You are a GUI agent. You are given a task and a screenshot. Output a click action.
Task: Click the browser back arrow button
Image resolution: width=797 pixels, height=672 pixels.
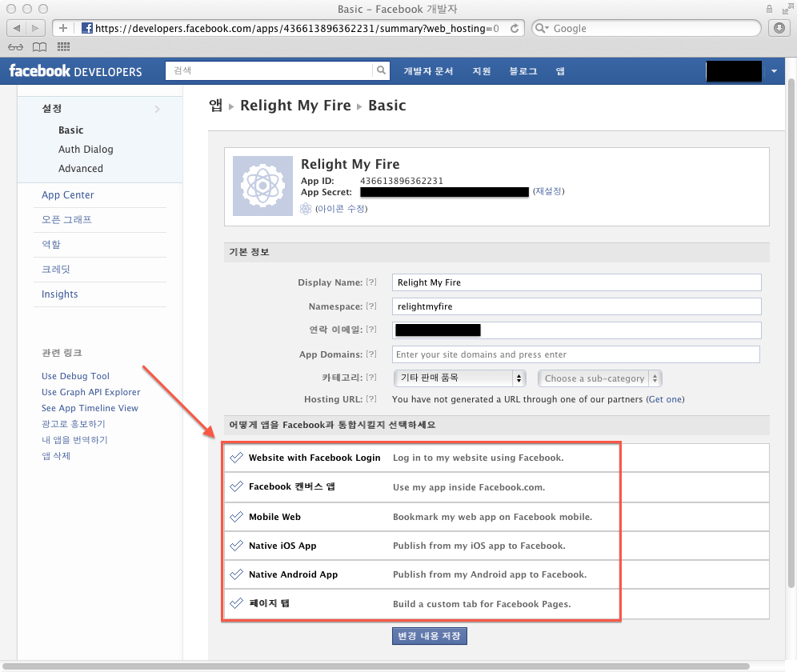pos(17,28)
